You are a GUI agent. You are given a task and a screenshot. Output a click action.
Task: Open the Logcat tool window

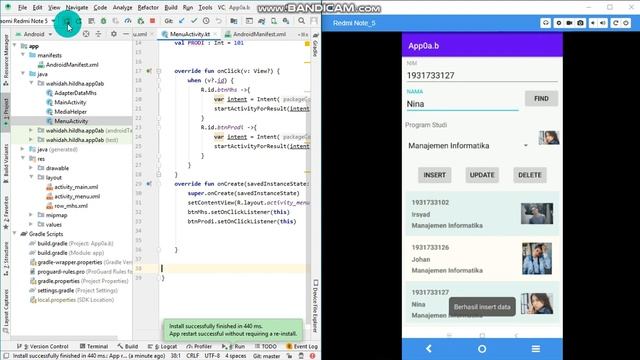(x=162, y=346)
